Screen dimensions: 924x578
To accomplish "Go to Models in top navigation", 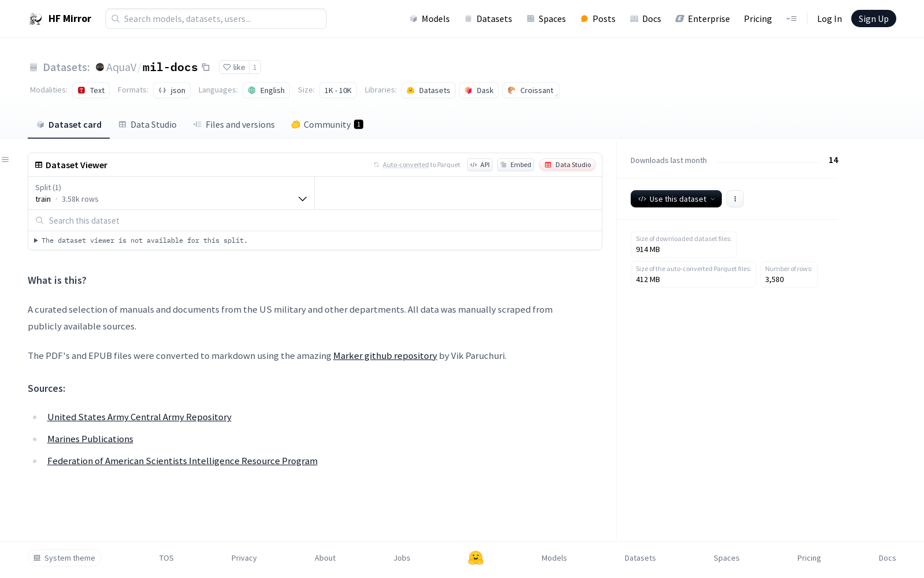I will tap(430, 19).
